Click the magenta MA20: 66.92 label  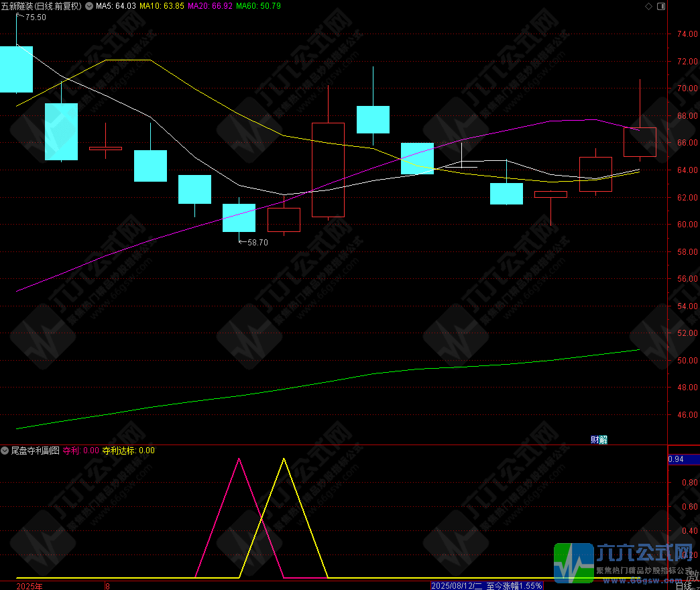[x=210, y=6]
